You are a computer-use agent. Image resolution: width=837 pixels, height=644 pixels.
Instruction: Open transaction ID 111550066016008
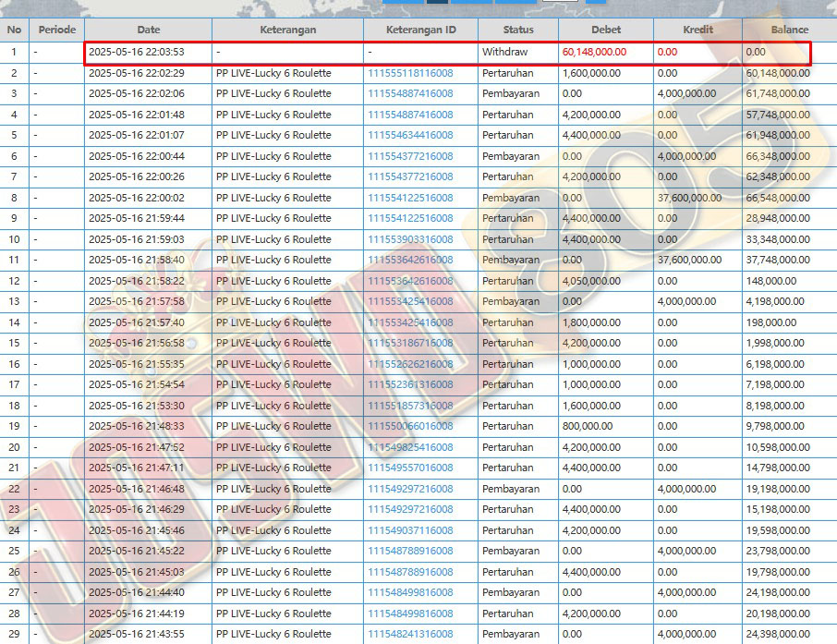pyautogui.click(x=410, y=426)
